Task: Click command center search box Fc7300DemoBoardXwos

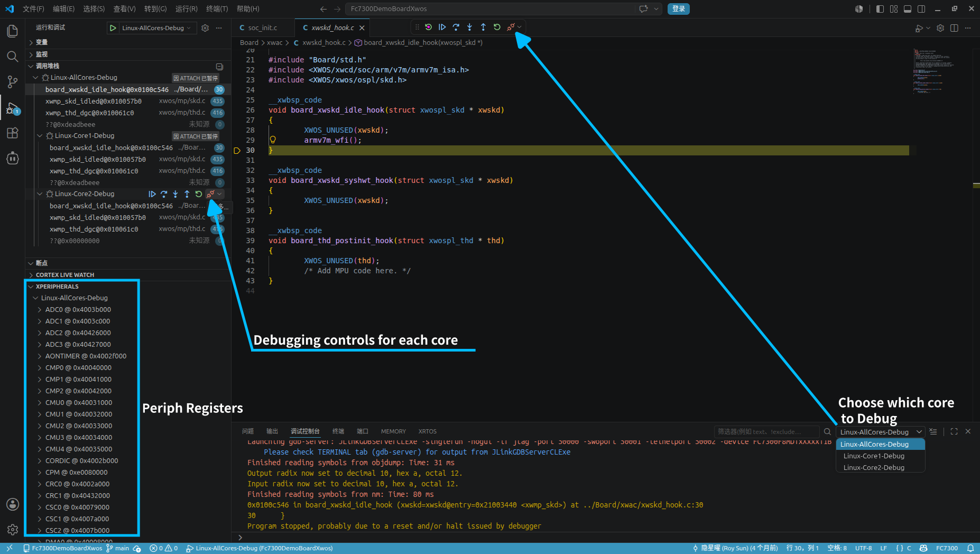Action: click(491, 9)
